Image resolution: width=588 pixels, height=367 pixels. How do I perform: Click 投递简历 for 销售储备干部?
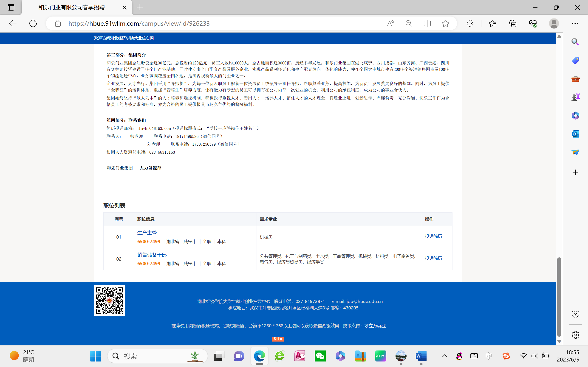433,258
